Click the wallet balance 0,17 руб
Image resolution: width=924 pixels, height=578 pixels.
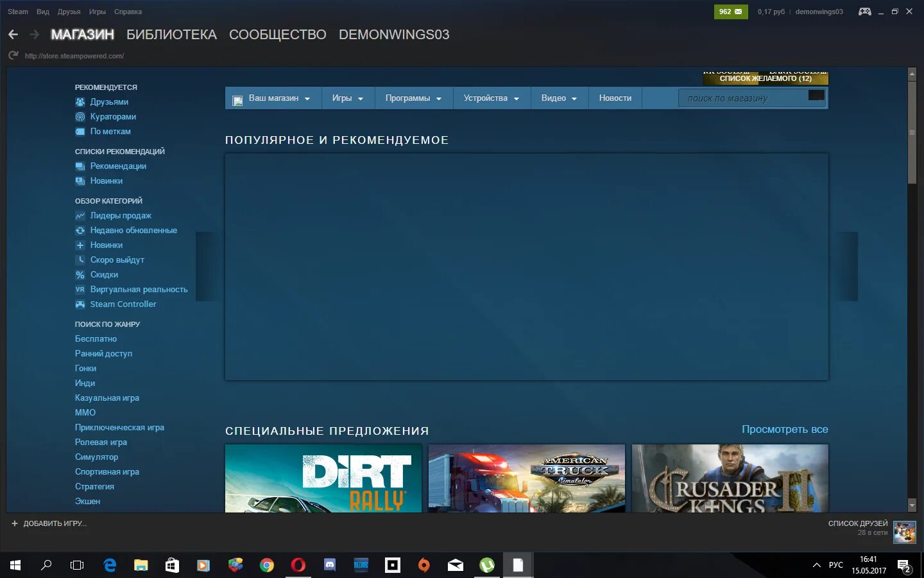point(771,12)
